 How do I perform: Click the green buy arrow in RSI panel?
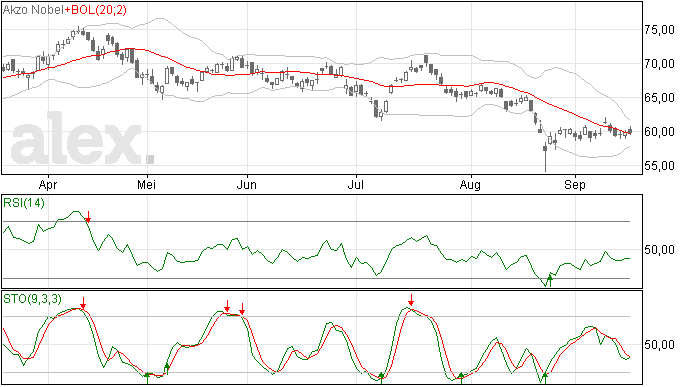point(550,280)
